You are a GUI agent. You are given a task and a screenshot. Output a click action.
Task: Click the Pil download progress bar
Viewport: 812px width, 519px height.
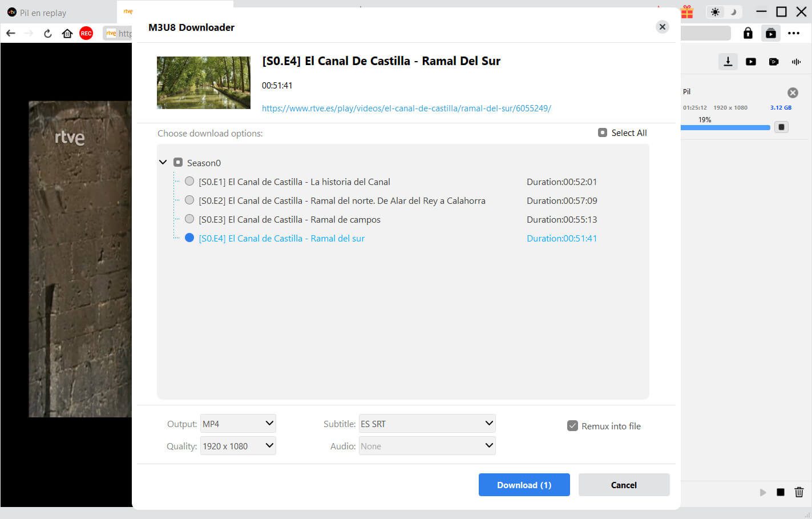coord(725,127)
